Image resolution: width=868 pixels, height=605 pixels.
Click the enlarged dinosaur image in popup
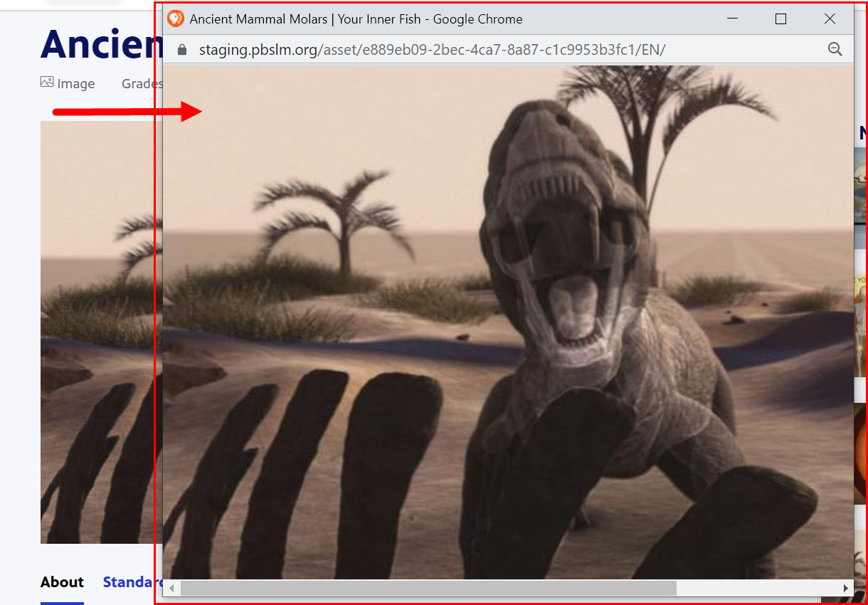[x=508, y=322]
